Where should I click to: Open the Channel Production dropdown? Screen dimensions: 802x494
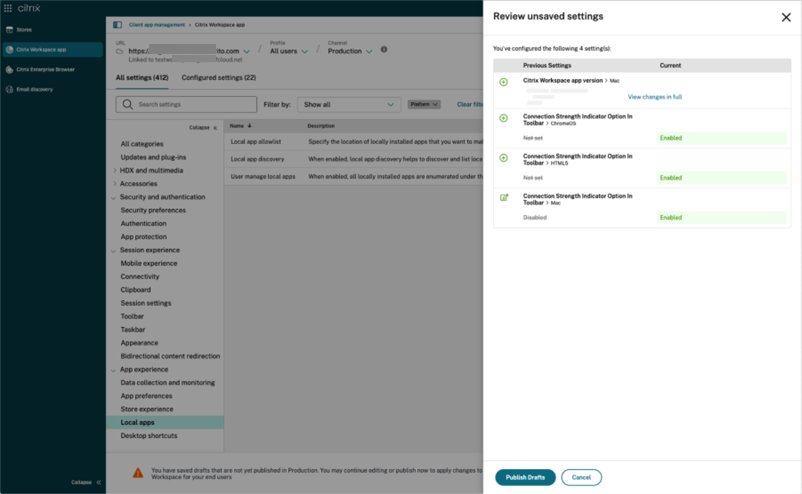[x=350, y=51]
